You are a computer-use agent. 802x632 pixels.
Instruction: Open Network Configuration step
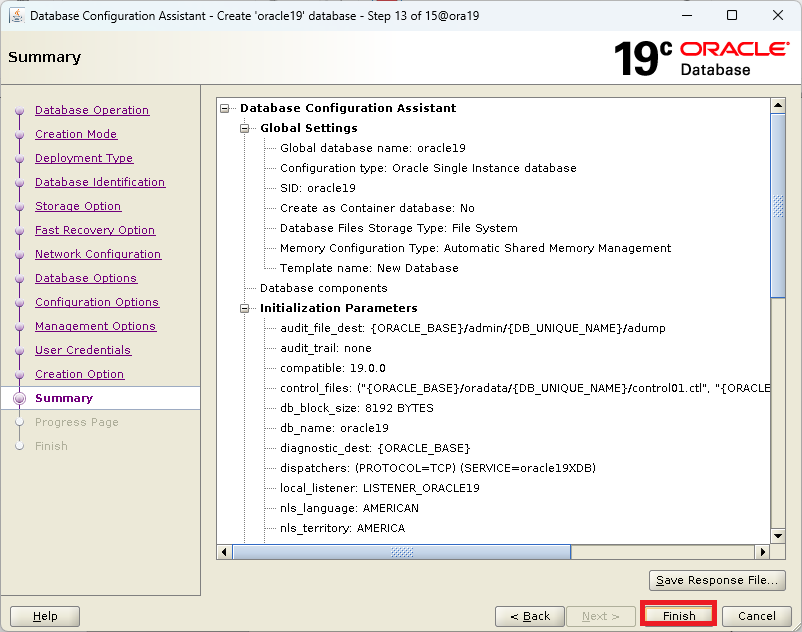click(x=98, y=254)
